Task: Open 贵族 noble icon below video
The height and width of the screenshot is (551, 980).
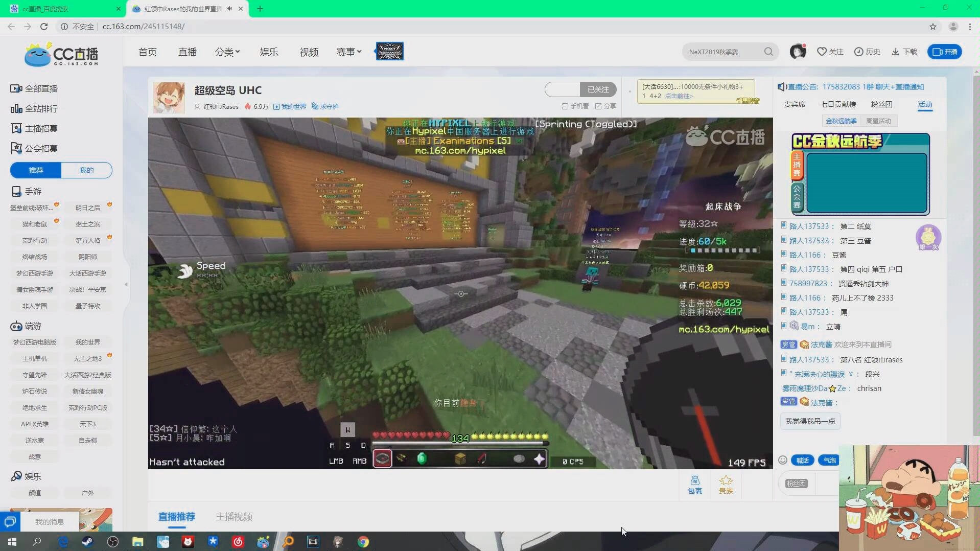Action: click(x=726, y=485)
